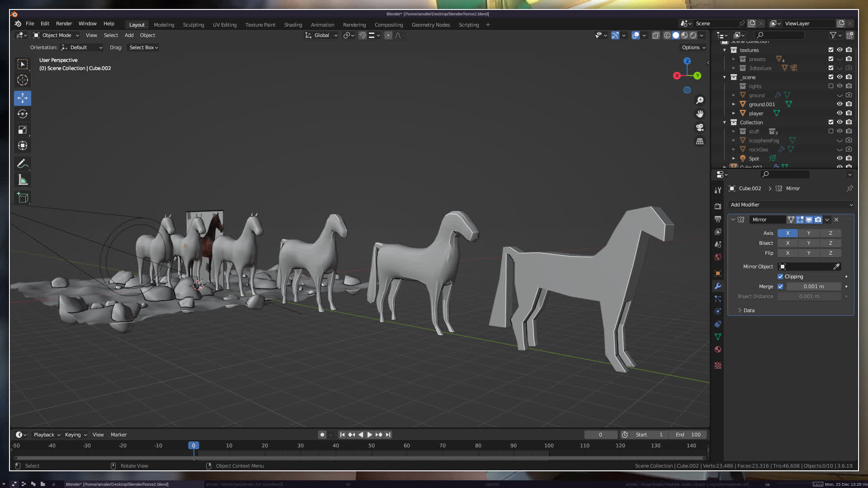Hide the player object with eye icon
Screen dimensions: 868x488
[840, 113]
